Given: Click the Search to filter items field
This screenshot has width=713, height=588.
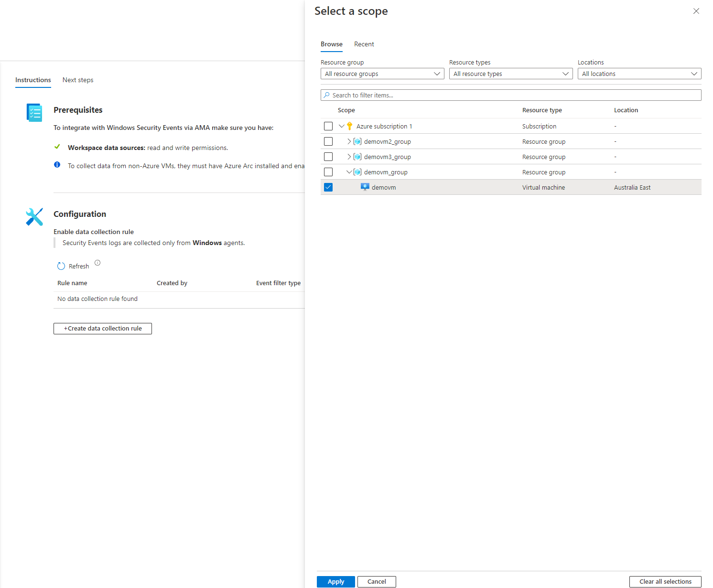Looking at the screenshot, I should (x=478, y=95).
